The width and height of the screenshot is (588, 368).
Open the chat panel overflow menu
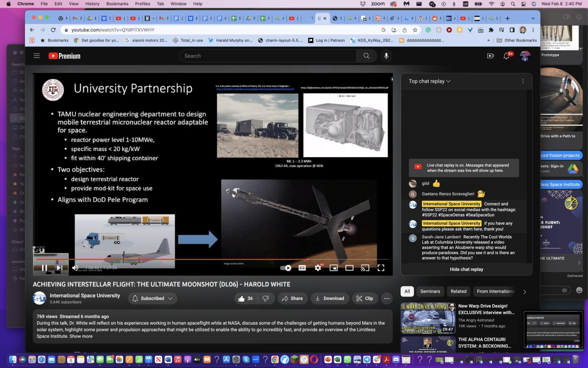(x=523, y=81)
